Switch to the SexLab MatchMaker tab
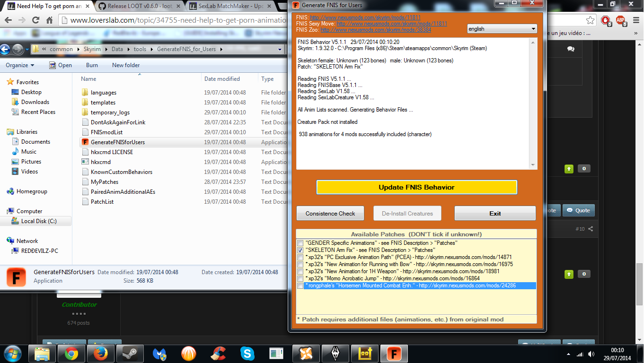The height and width of the screenshot is (363, 644). 229,6
